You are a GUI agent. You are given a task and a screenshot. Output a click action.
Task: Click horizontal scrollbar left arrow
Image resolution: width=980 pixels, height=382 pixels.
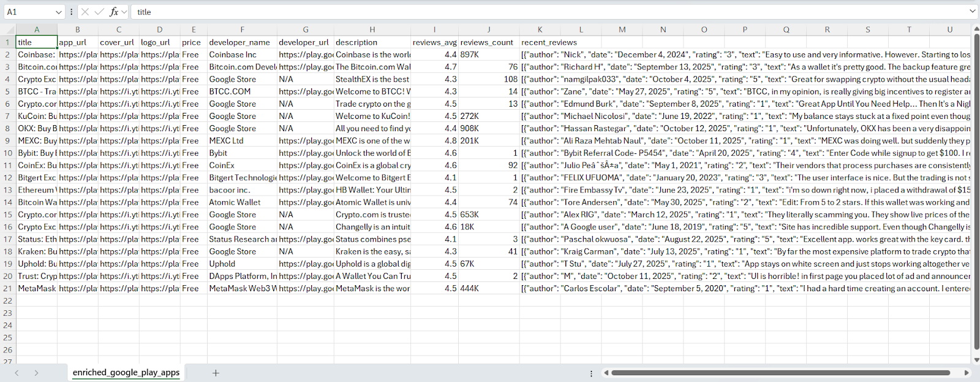[606, 373]
